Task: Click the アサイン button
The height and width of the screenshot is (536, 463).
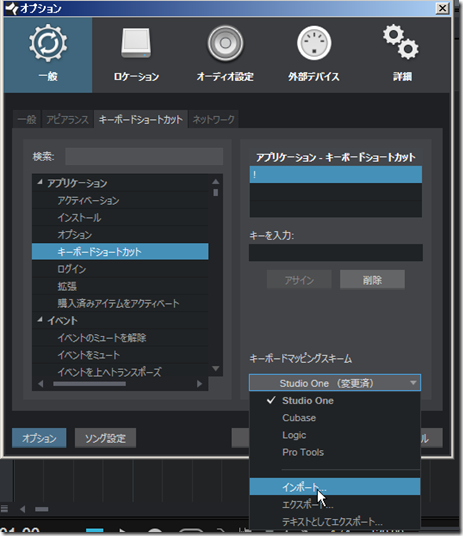Action: pyautogui.click(x=299, y=280)
